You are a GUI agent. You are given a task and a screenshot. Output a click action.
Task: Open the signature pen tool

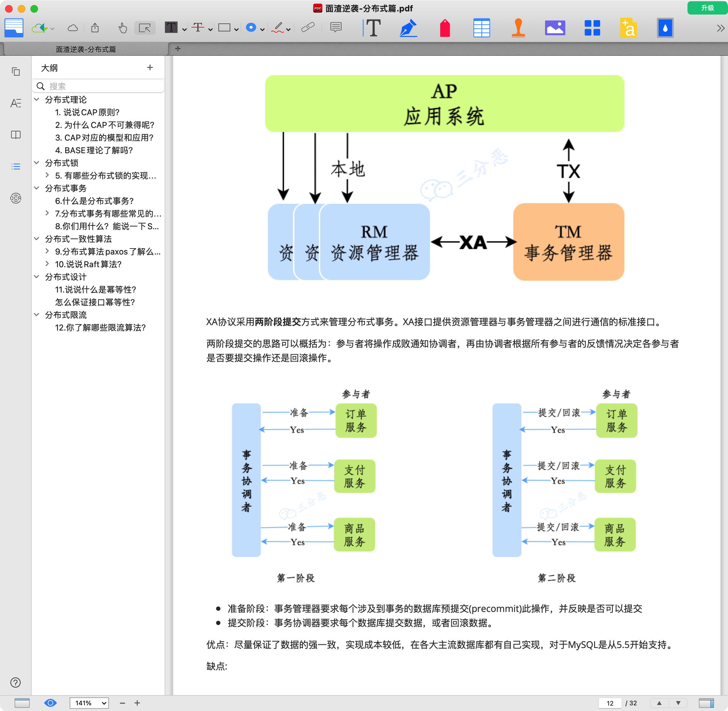tap(407, 28)
